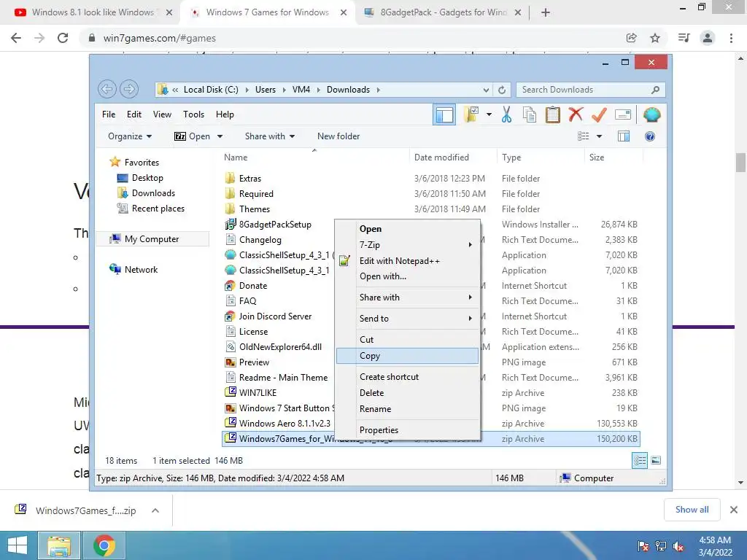Viewport: 747px width, 560px height.
Task: Open the Tools menu
Action: point(193,114)
